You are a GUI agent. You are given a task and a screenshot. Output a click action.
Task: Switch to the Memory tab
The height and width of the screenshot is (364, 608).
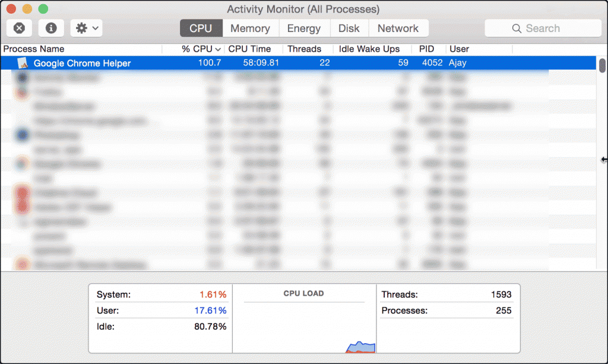[x=250, y=29]
